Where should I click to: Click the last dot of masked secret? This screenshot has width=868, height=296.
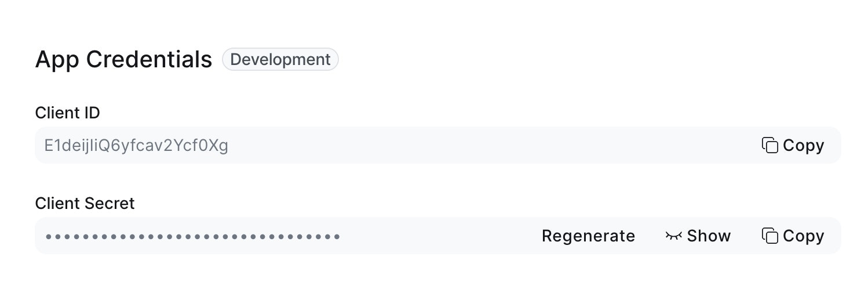tap(337, 236)
